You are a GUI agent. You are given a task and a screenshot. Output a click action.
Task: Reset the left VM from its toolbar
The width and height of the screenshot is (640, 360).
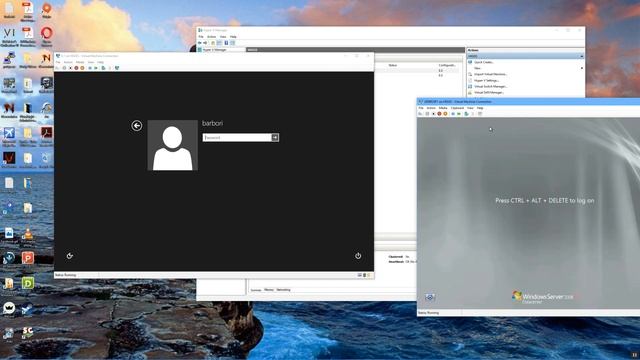click(96, 68)
